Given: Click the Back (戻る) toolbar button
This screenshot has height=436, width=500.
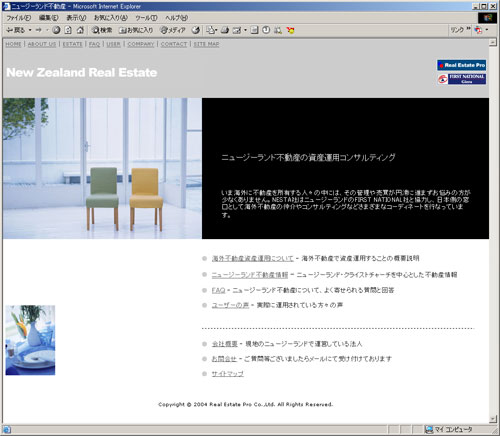Looking at the screenshot, I should click(x=15, y=30).
